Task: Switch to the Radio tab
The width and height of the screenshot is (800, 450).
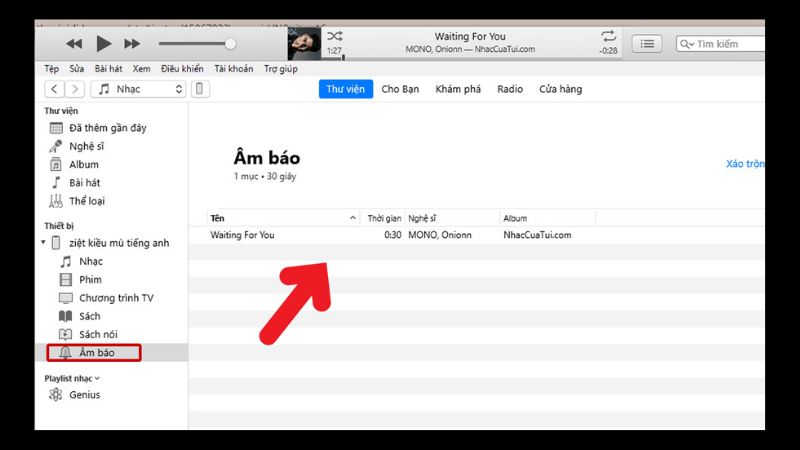Action: click(510, 89)
